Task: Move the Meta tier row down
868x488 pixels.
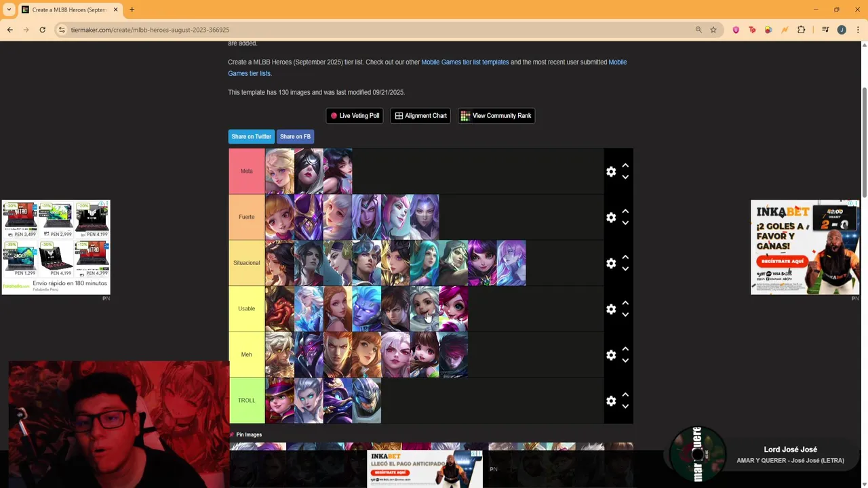Action: pyautogui.click(x=625, y=177)
